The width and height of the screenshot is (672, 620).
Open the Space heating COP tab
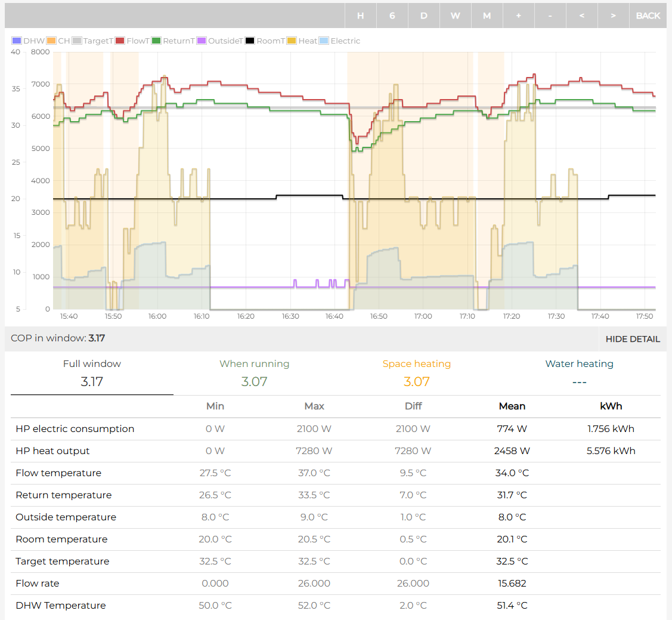tap(416, 373)
